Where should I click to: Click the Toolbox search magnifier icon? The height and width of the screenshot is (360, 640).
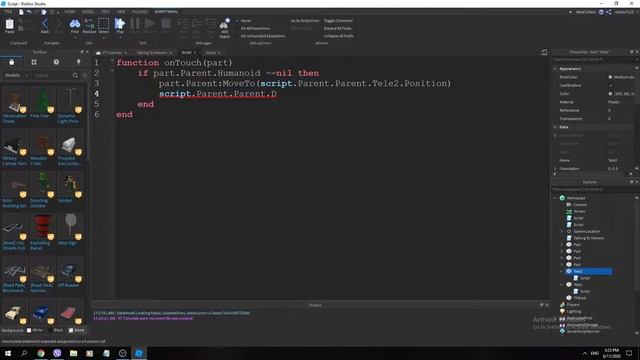coord(75,76)
